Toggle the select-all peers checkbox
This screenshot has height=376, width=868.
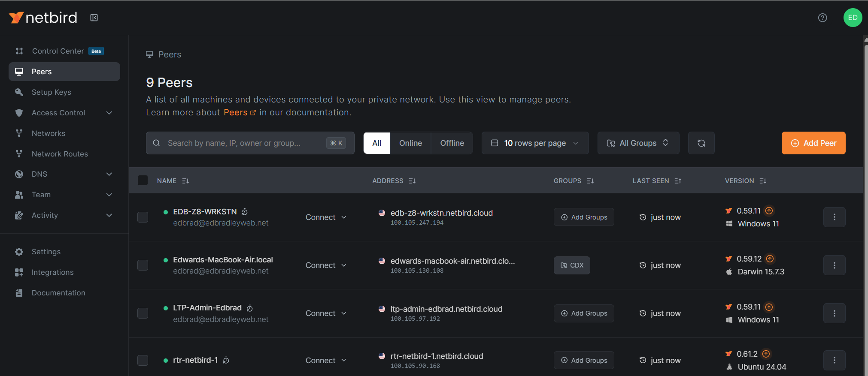pos(143,180)
